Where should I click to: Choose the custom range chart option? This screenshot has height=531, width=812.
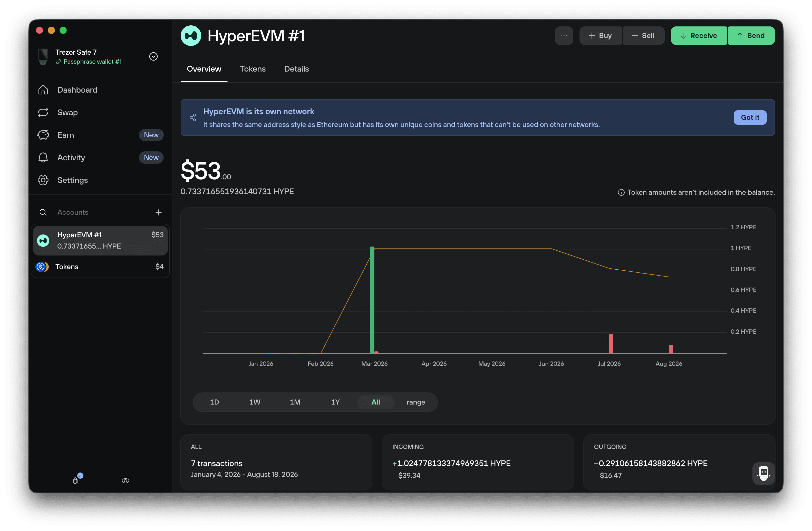[x=415, y=402]
